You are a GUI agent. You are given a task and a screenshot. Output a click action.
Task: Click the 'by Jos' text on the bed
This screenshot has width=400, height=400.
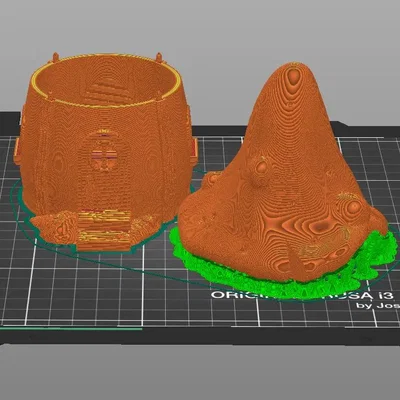tap(377, 305)
